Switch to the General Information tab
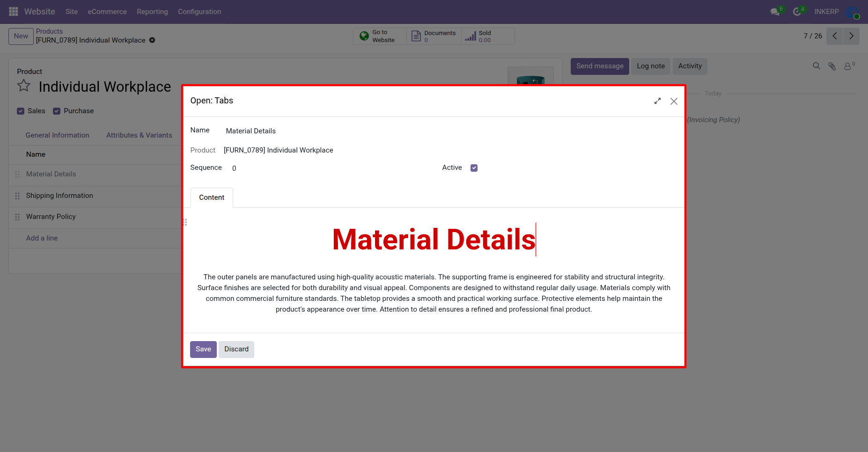Screen dimensions: 868x452 pos(58,135)
